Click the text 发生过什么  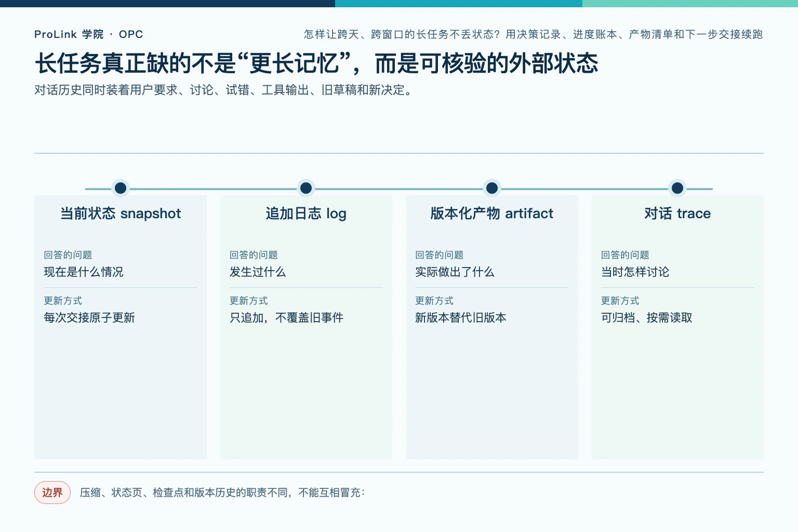click(x=258, y=272)
